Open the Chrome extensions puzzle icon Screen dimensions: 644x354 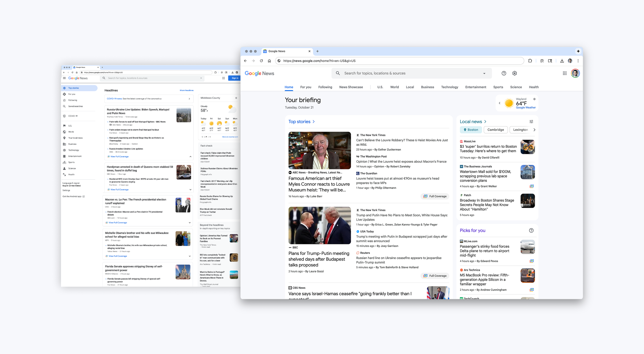click(x=530, y=61)
